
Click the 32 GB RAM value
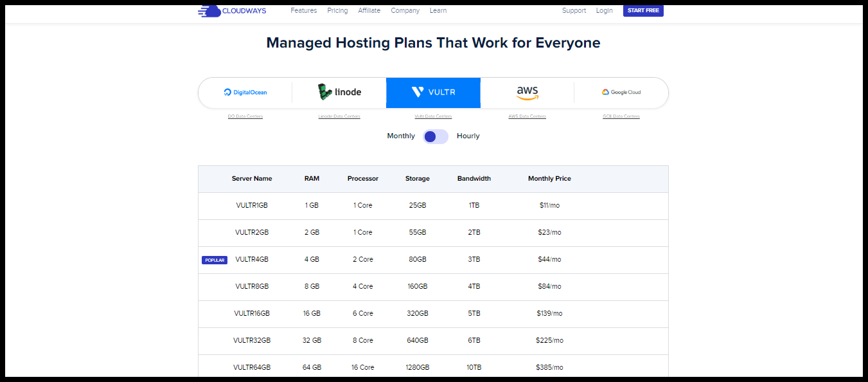[312, 341]
